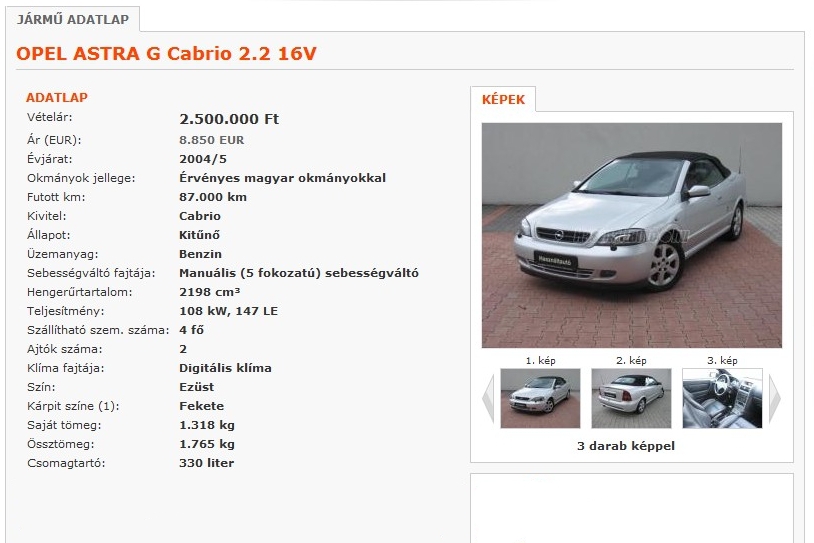Click the 2004/5 year value
Image resolution: width=814 pixels, height=543 pixels.
[203, 159]
